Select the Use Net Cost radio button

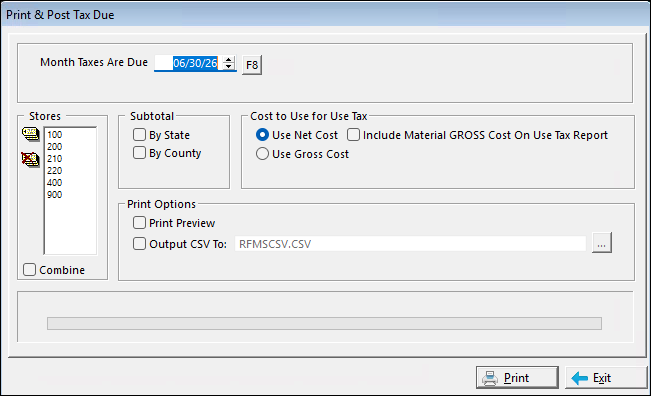[x=262, y=135]
